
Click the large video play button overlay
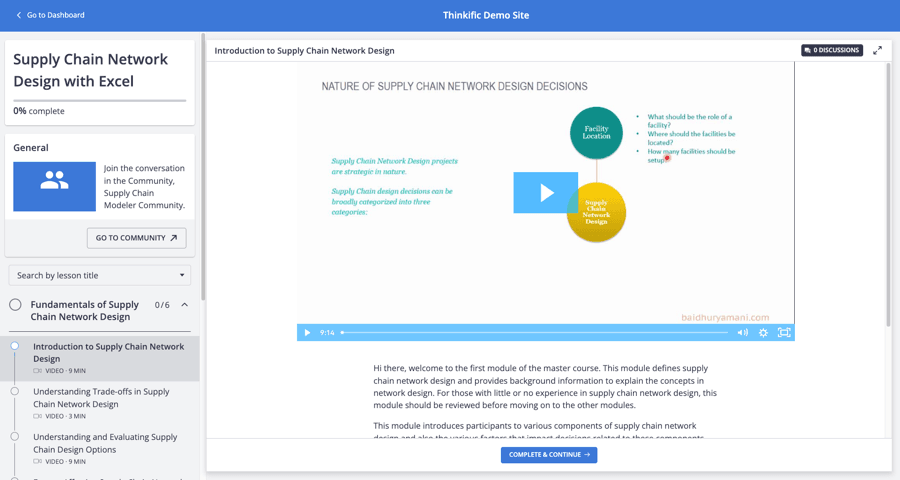pos(545,193)
